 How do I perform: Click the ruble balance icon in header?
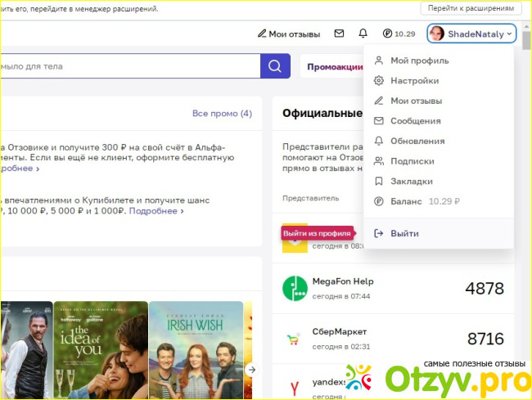(x=387, y=34)
